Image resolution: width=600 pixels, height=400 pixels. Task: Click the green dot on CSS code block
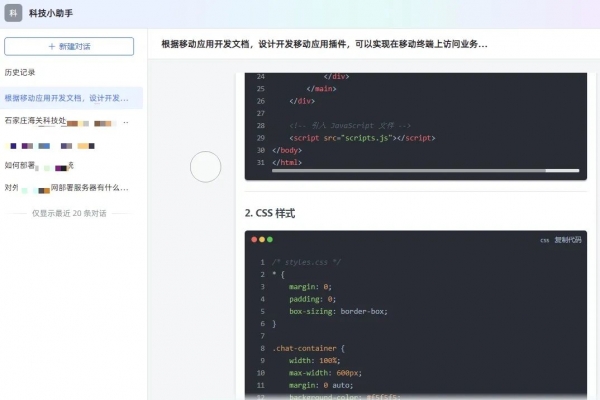click(270, 240)
